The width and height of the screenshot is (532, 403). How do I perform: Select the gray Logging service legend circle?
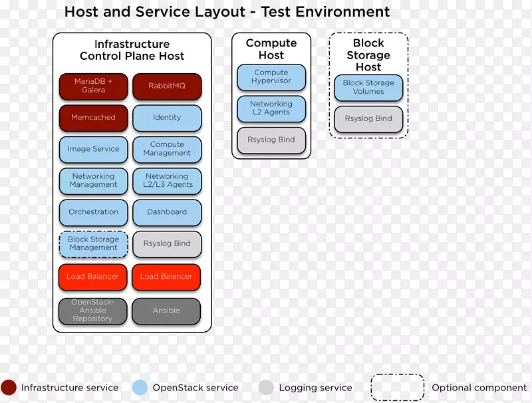(267, 388)
